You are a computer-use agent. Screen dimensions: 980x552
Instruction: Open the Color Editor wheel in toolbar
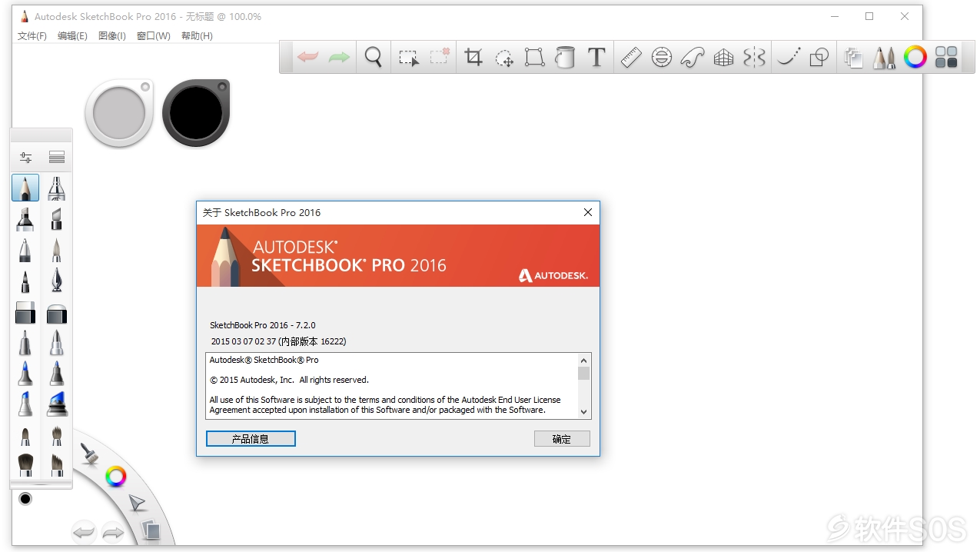pyautogui.click(x=915, y=58)
